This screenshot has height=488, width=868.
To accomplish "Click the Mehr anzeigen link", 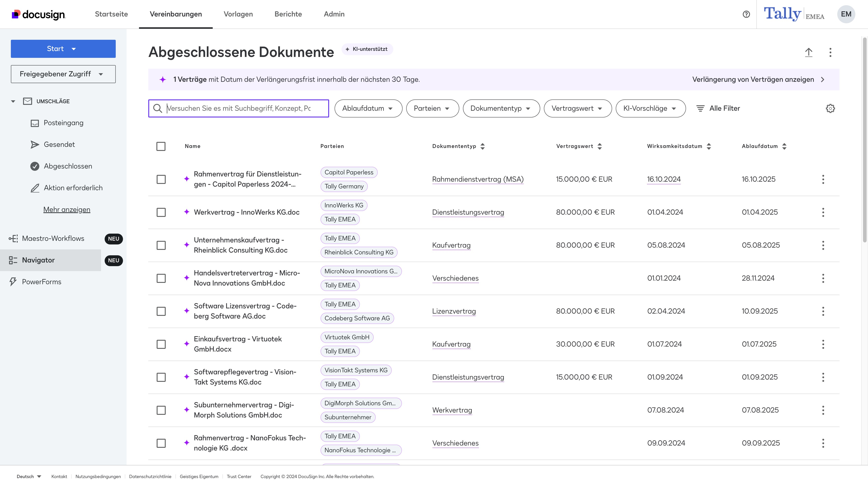I will pos(67,209).
